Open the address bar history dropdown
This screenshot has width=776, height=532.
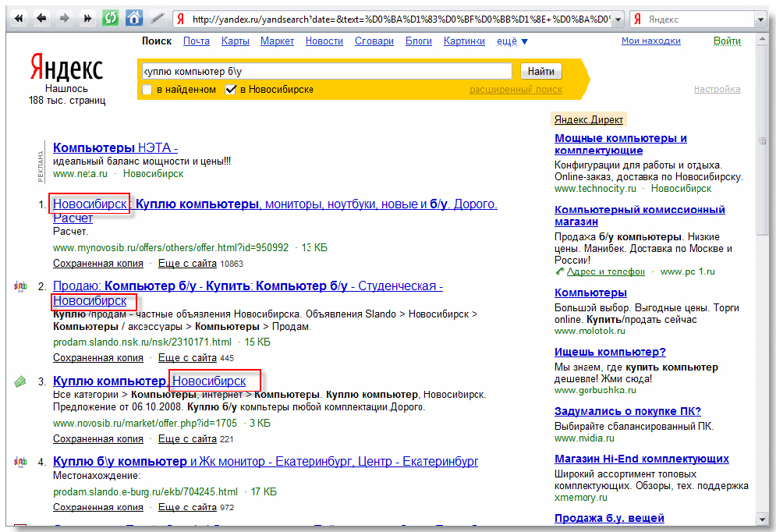tap(618, 20)
